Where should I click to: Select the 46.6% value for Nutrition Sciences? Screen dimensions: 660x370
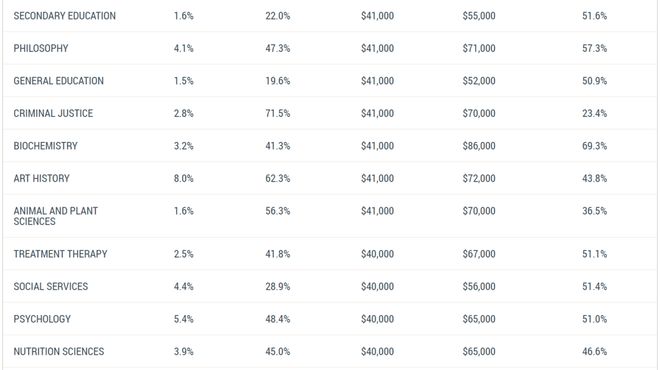[594, 351]
